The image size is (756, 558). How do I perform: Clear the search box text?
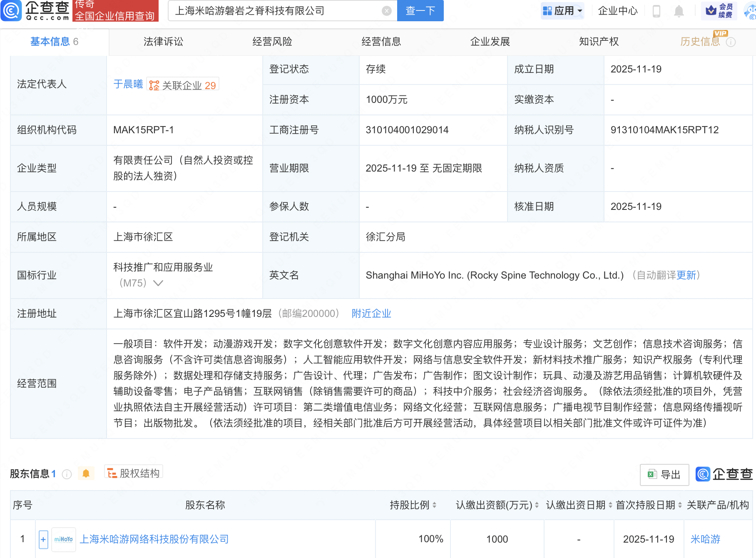(x=386, y=11)
